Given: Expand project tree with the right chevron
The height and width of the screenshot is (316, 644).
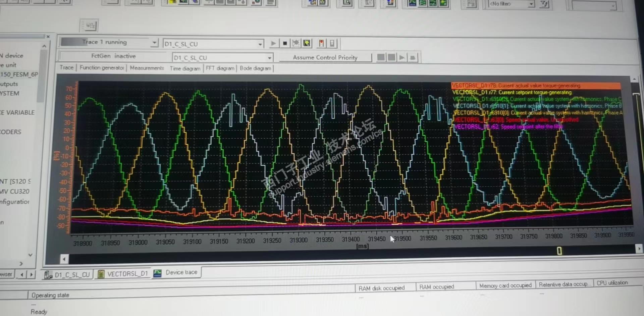Looking at the screenshot, I should [x=21, y=264].
